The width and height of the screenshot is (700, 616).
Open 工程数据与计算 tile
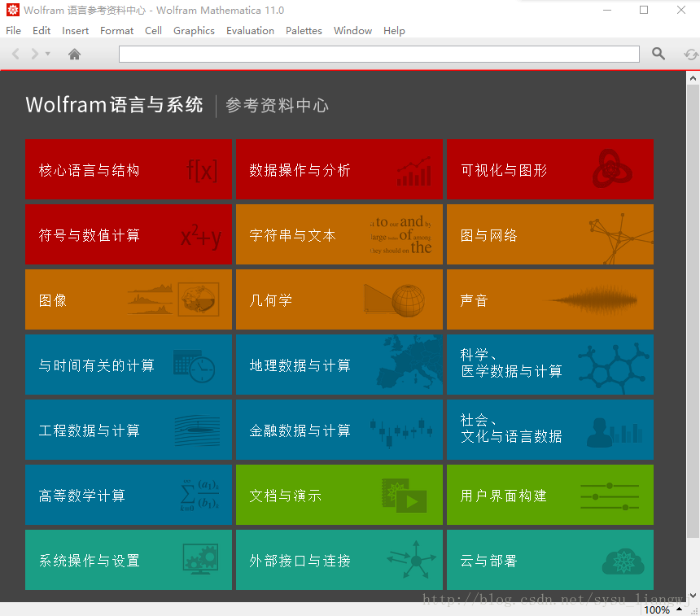click(x=129, y=430)
